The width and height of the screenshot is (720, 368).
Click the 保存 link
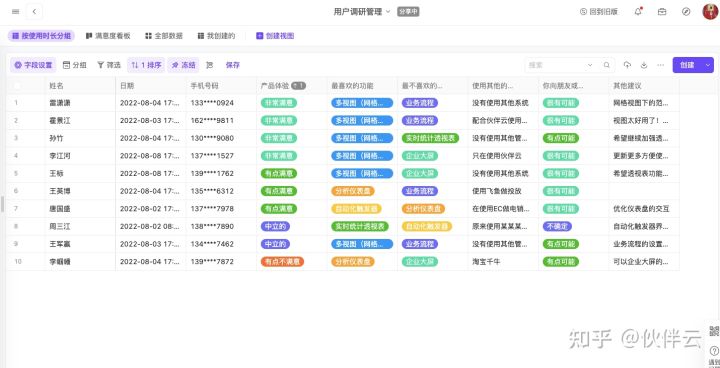pos(233,65)
